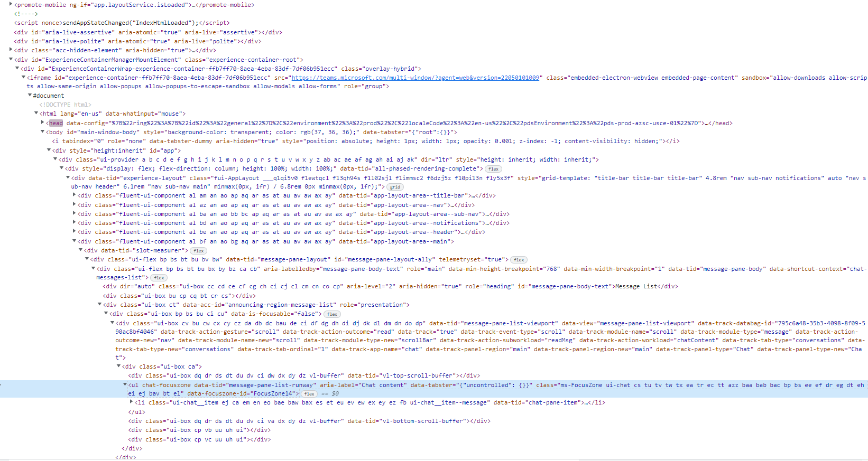Select the script nonce sendAppStateChanged line
The height and width of the screenshot is (461, 868).
(122, 23)
